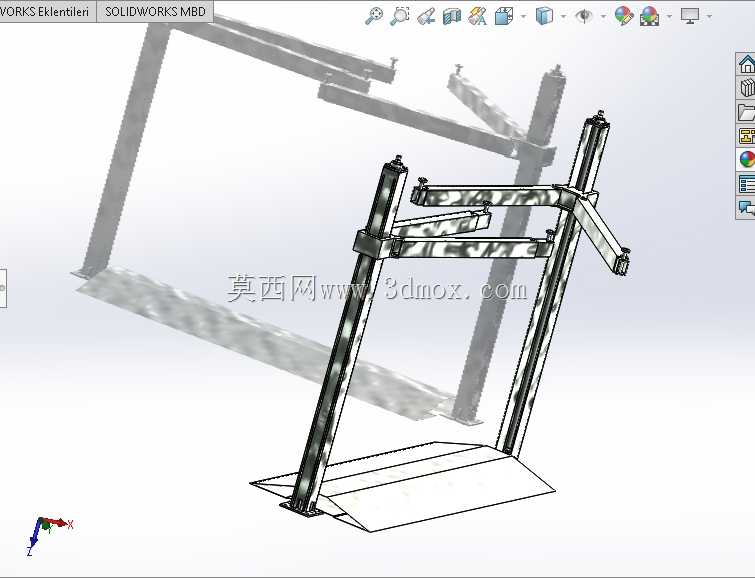The width and height of the screenshot is (755, 578).
Task: Toggle the Section View tool
Action: pyautogui.click(x=452, y=16)
